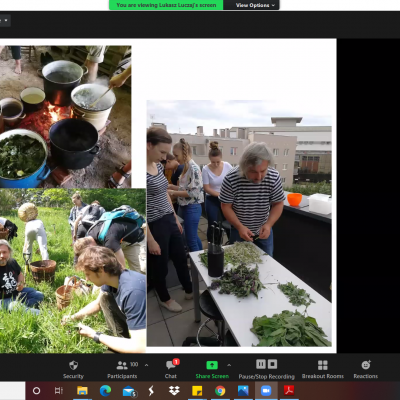Expand the Share Screen options caret
Screen dimensions: 400x400
(x=229, y=365)
